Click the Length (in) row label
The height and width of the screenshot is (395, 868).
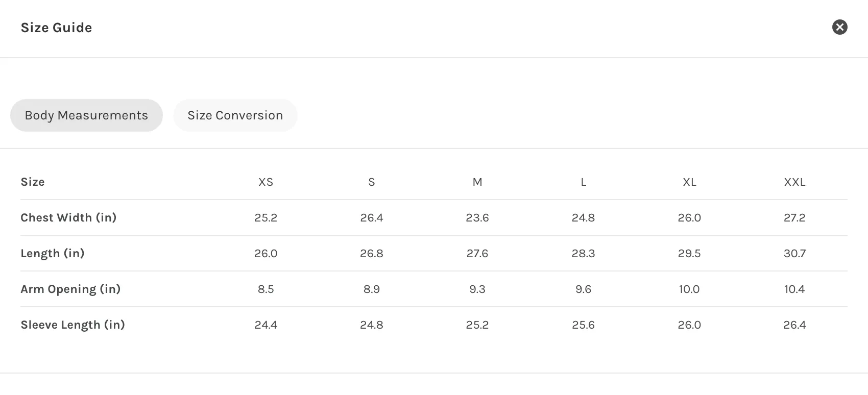[x=53, y=254]
